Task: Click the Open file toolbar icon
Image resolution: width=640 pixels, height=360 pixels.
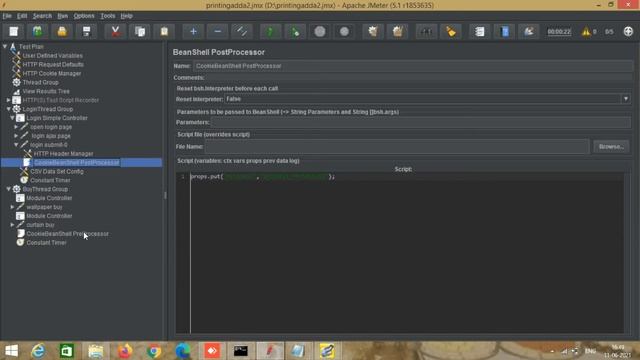Action: (62, 31)
